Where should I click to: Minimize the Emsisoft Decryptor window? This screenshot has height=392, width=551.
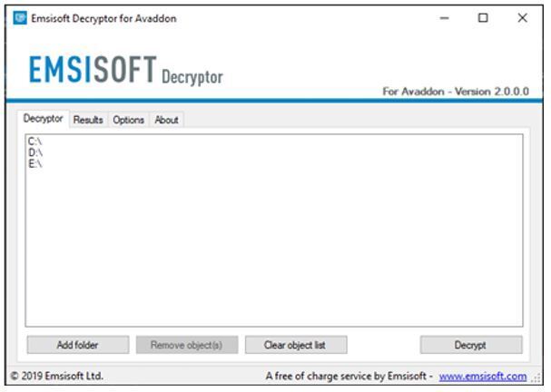coord(444,18)
